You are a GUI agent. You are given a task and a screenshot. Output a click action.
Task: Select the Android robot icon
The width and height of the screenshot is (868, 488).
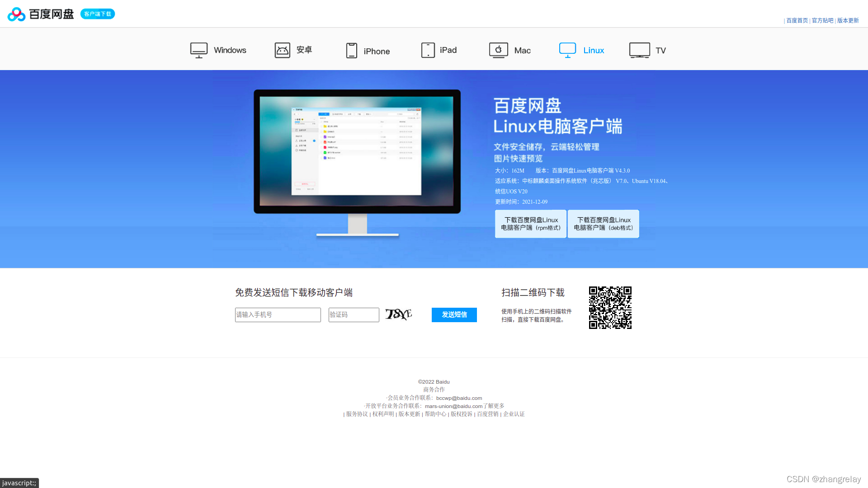click(x=282, y=50)
